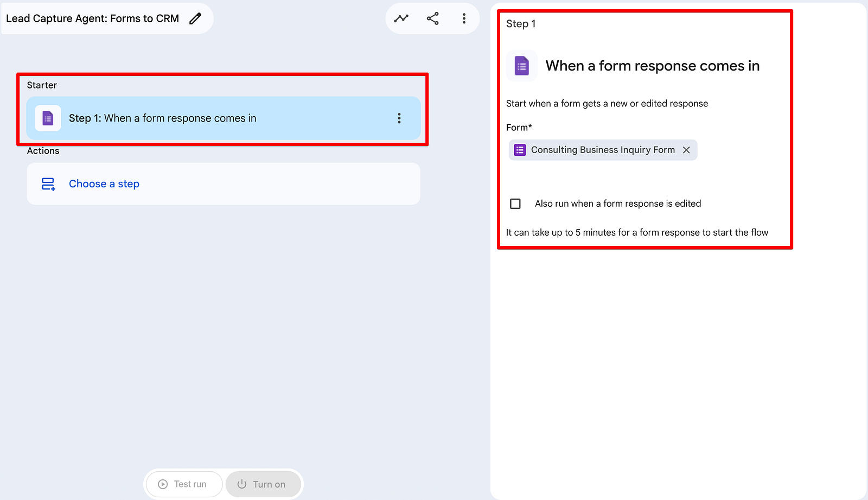Click the power icon on Turn on

coord(242,484)
